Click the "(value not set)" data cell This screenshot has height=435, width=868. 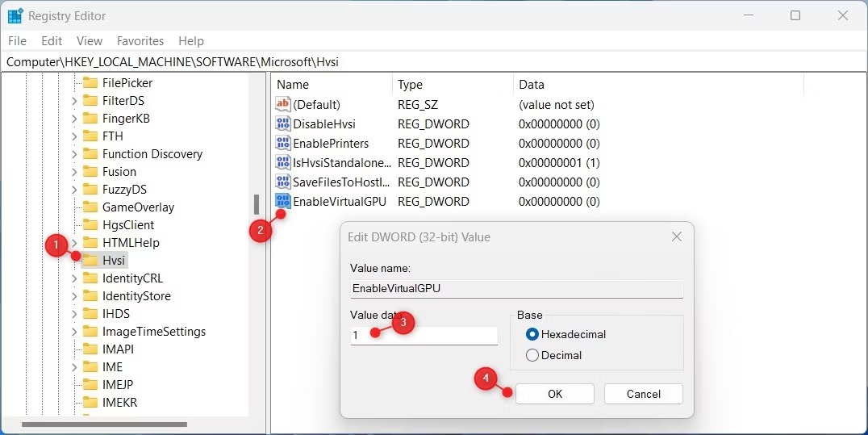coord(557,104)
